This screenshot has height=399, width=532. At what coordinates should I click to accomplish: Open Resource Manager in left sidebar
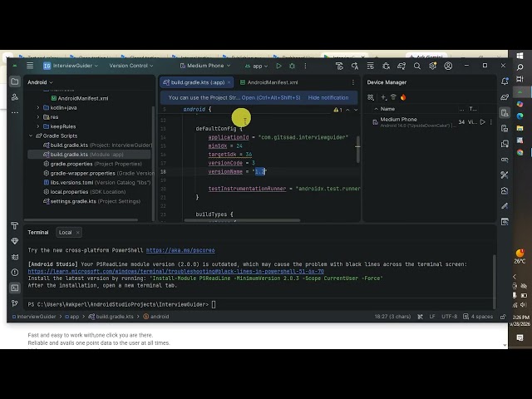15,97
